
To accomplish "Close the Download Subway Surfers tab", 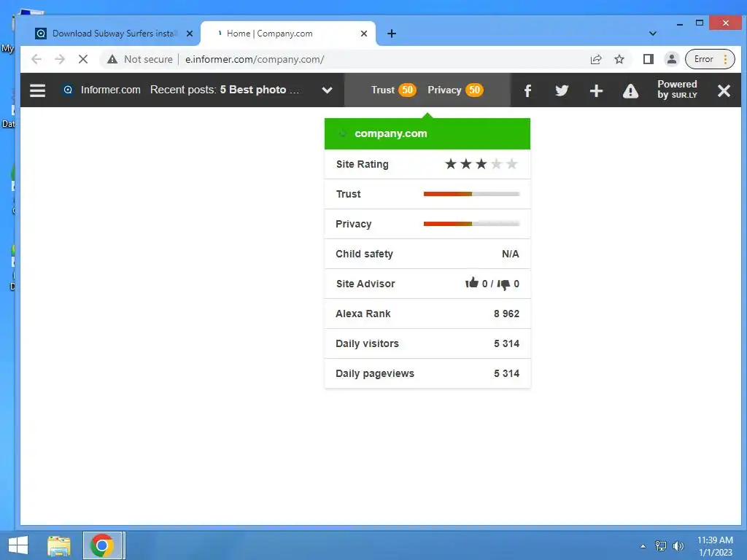I will click(x=190, y=34).
